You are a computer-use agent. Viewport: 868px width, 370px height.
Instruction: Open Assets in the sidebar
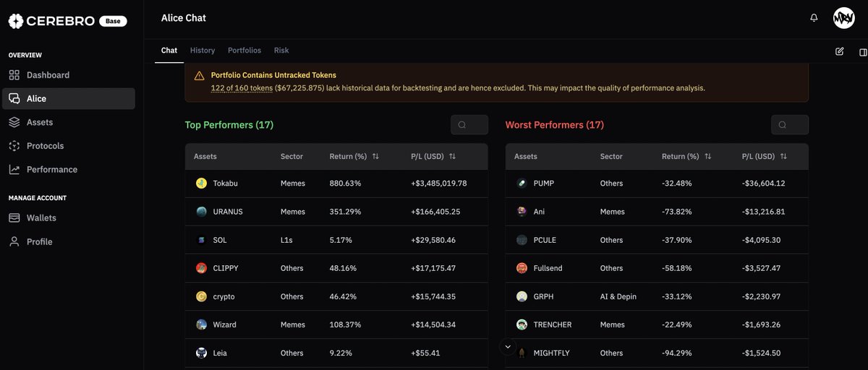pyautogui.click(x=69, y=123)
